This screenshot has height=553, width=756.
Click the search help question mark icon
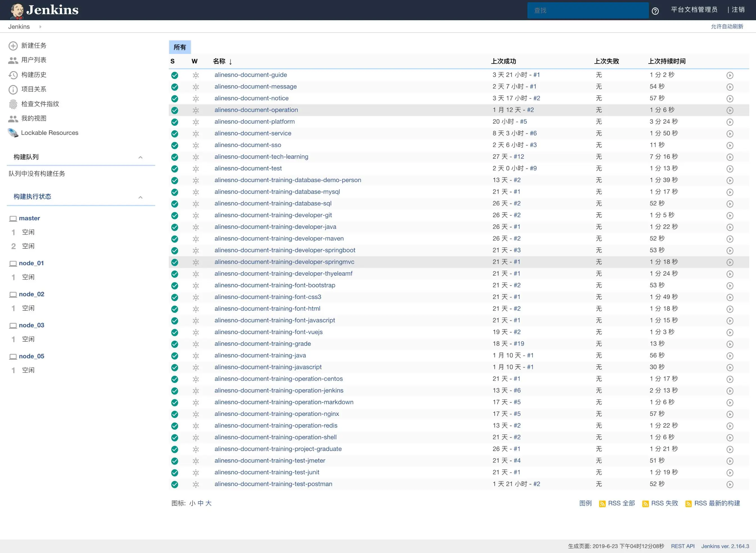pos(655,11)
